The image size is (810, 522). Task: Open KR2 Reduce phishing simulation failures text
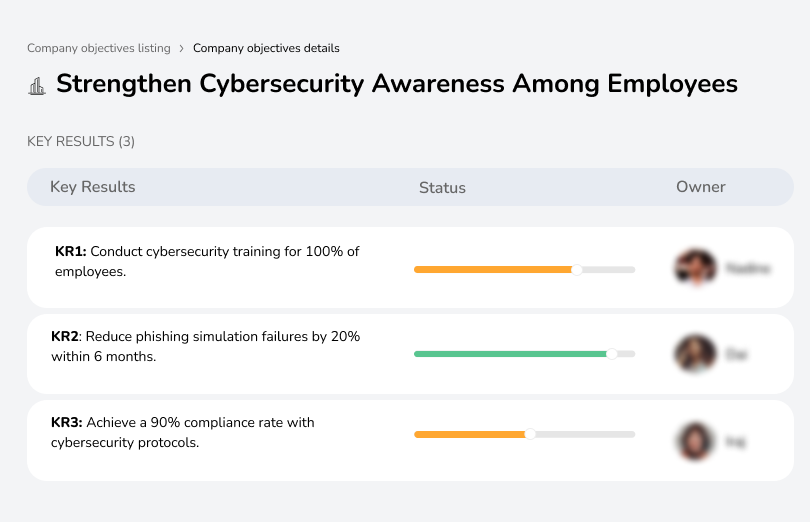[x=206, y=346]
